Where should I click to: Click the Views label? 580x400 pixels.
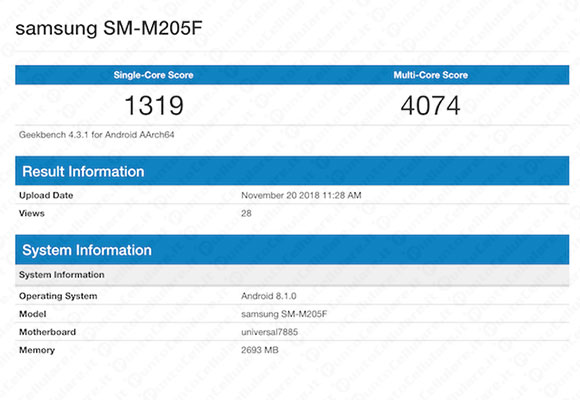pos(31,214)
